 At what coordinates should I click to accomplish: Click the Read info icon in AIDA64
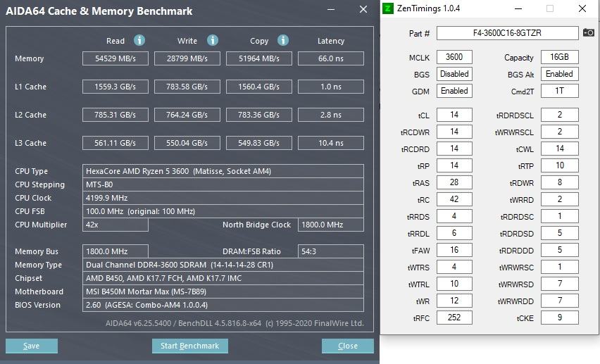(x=139, y=40)
